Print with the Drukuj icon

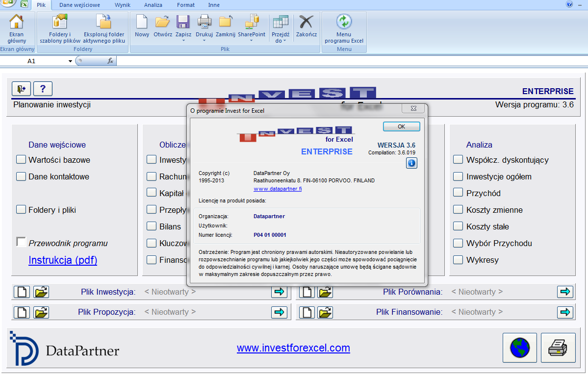205,22
